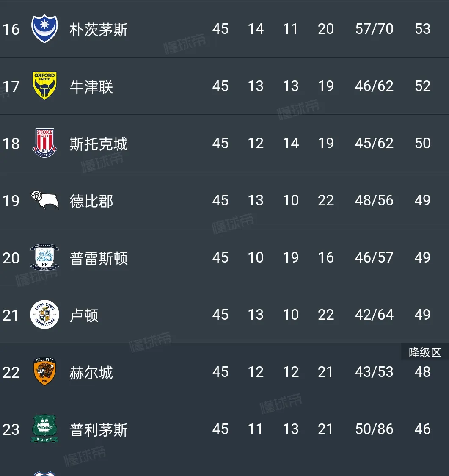This screenshot has width=449, height=476.
Task: Open the Preston North End crest
Action: point(44,257)
